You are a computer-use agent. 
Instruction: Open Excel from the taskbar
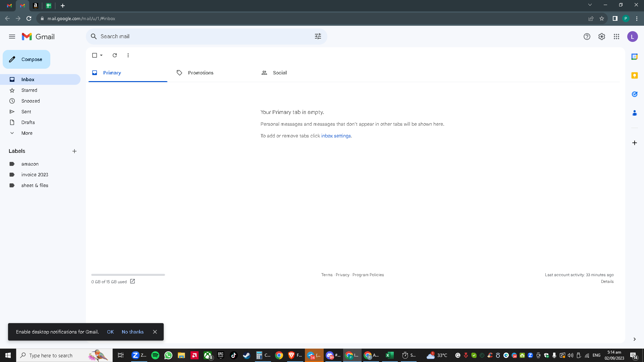click(x=389, y=355)
